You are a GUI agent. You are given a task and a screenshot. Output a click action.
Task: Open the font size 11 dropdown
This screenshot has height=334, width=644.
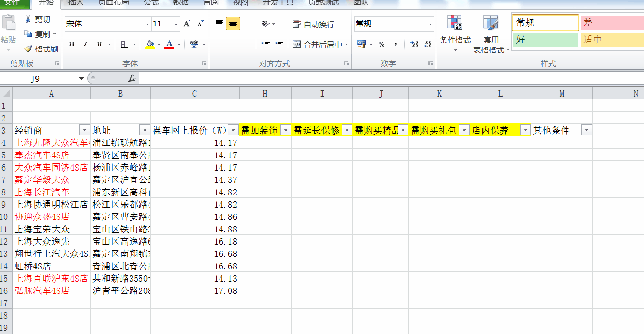click(176, 24)
